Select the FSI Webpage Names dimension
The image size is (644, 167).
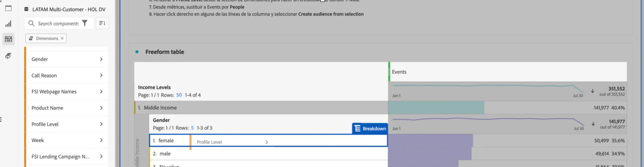tap(66, 91)
